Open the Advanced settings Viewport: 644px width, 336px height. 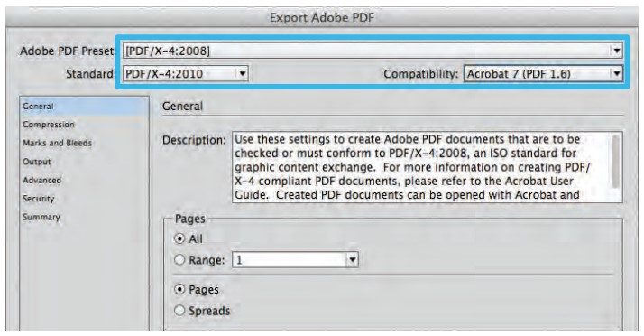41,180
